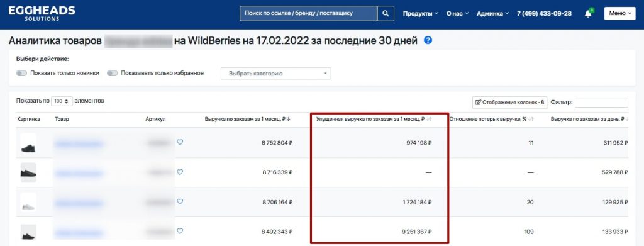This screenshot has width=644, height=246.
Task: Click the search magnifier button
Action: coord(386,14)
